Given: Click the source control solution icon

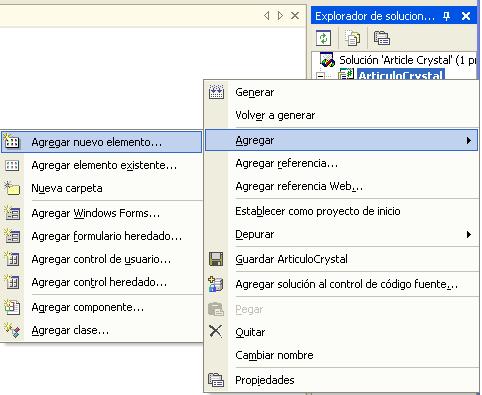Looking at the screenshot, I should 216,284.
